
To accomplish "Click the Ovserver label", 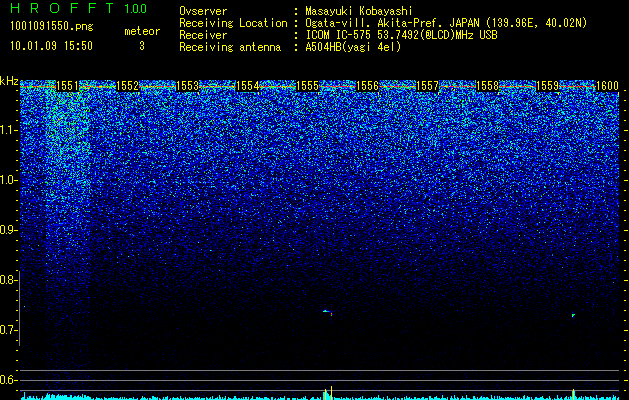I will [x=203, y=12].
